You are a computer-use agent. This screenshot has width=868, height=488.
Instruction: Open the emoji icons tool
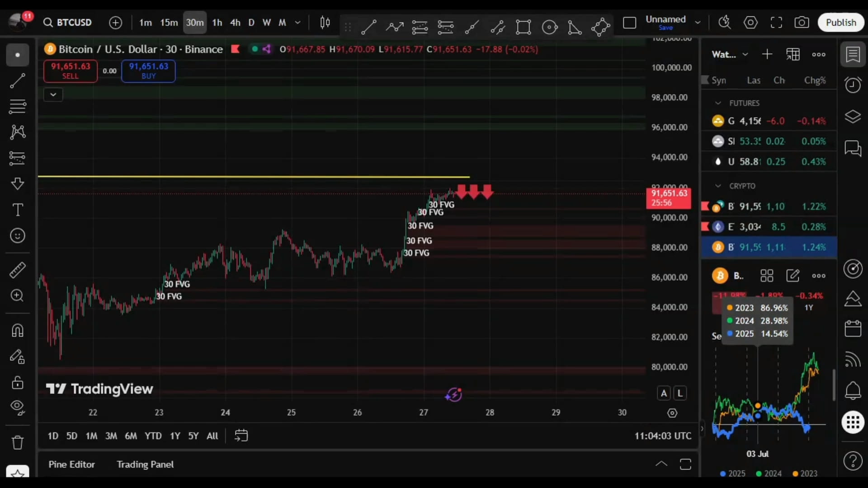pos(18,235)
